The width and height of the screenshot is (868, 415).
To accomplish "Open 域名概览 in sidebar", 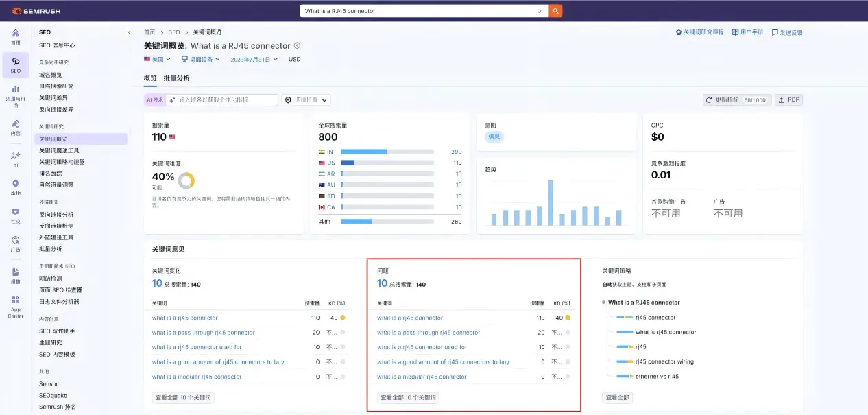I will 51,75.
